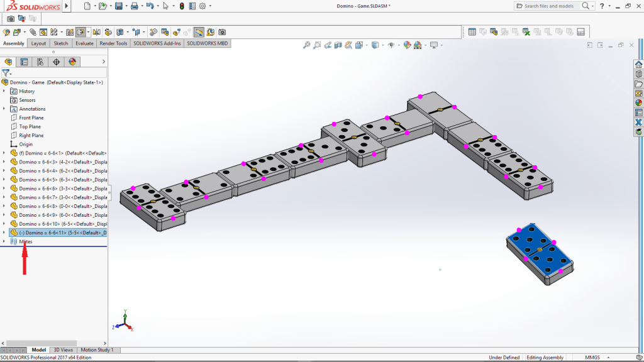Select Domino = 6-6<5> component in tree

[x=57, y=180]
